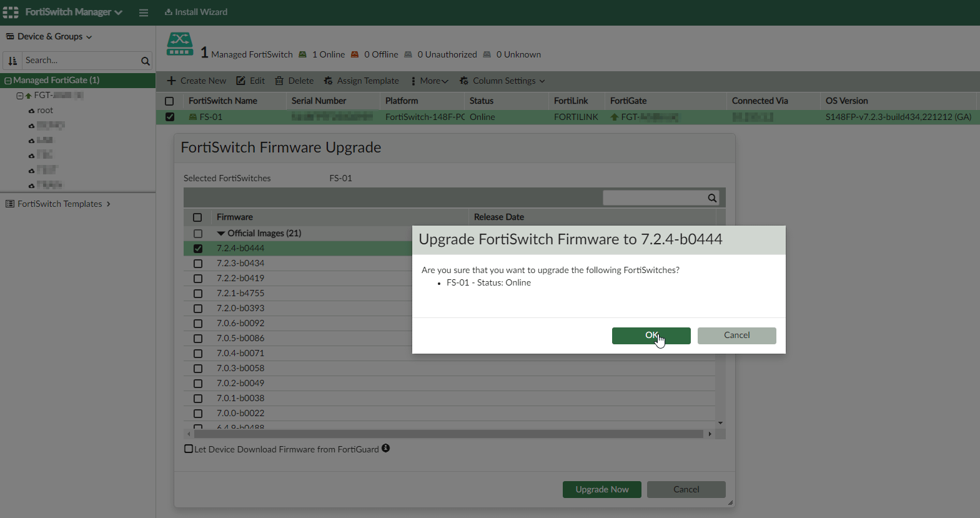This screenshot has height=518, width=980.
Task: Check firmware 7.0.5-b0086
Action: click(x=198, y=339)
